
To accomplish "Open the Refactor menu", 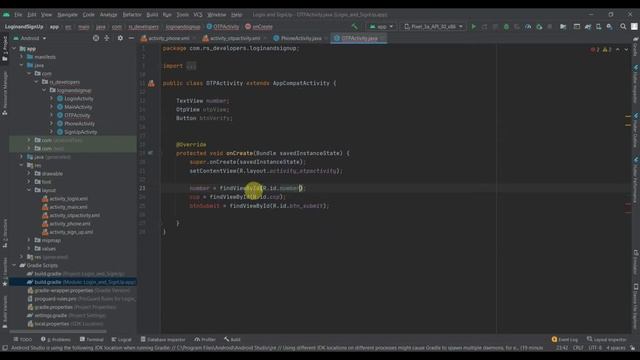I will point(132,14).
